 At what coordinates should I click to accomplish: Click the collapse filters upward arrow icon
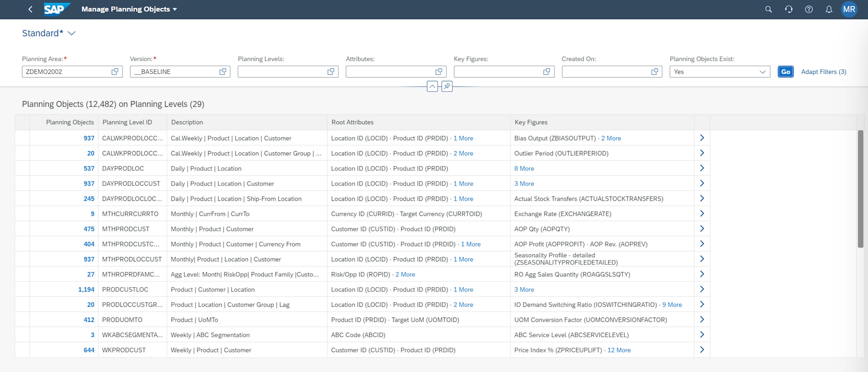432,86
